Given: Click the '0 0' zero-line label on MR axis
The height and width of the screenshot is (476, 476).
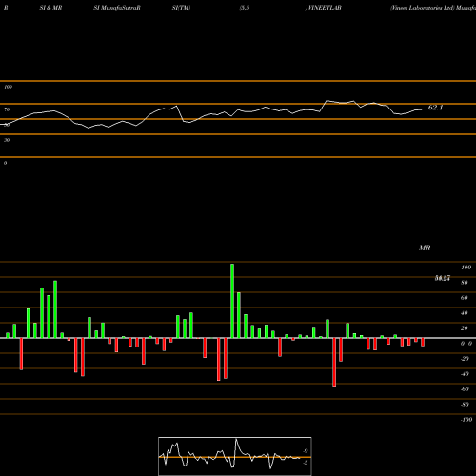Looking at the screenshot, I should click(466, 344).
